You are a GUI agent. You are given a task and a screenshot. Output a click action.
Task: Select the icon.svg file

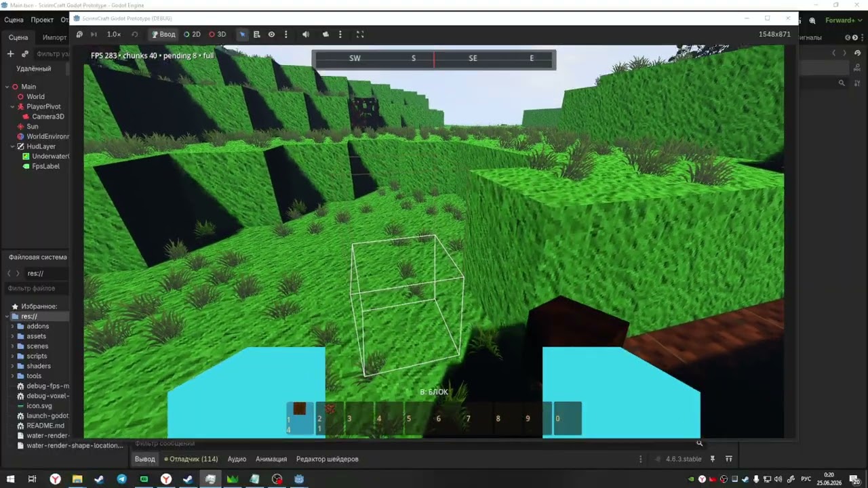click(x=39, y=406)
